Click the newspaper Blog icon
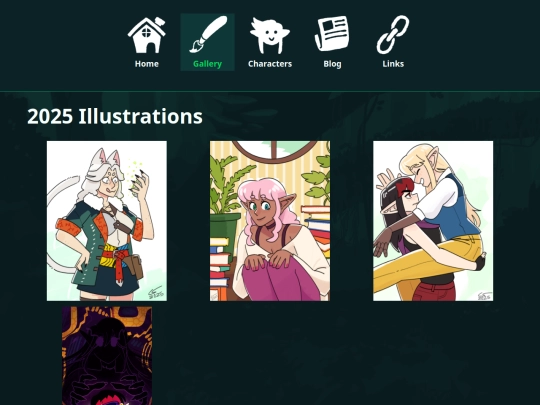This screenshot has width=540, height=405. [332, 33]
